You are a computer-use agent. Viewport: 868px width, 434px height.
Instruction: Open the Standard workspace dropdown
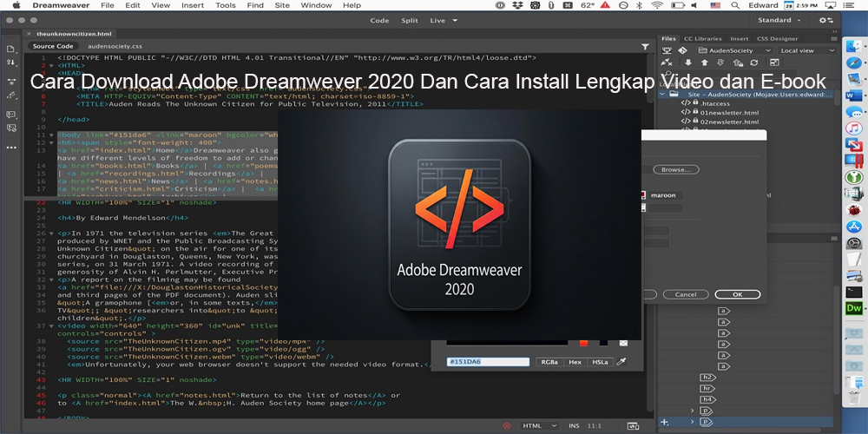779,20
